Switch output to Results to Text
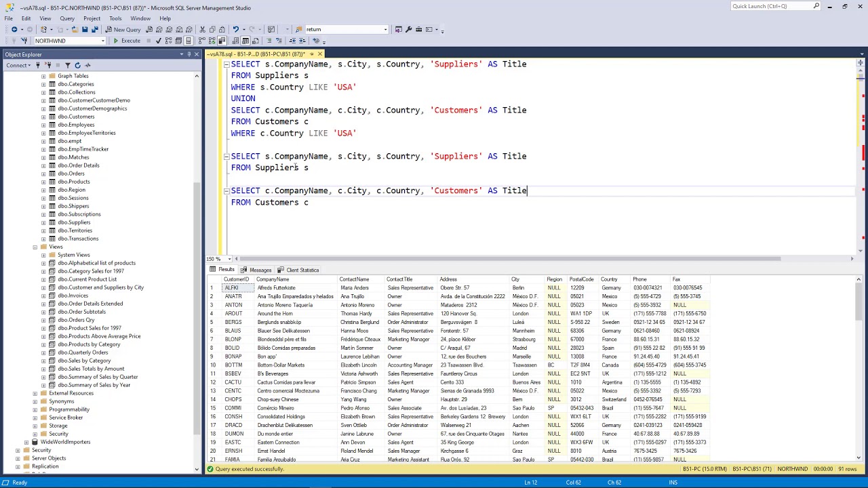 tap(235, 41)
